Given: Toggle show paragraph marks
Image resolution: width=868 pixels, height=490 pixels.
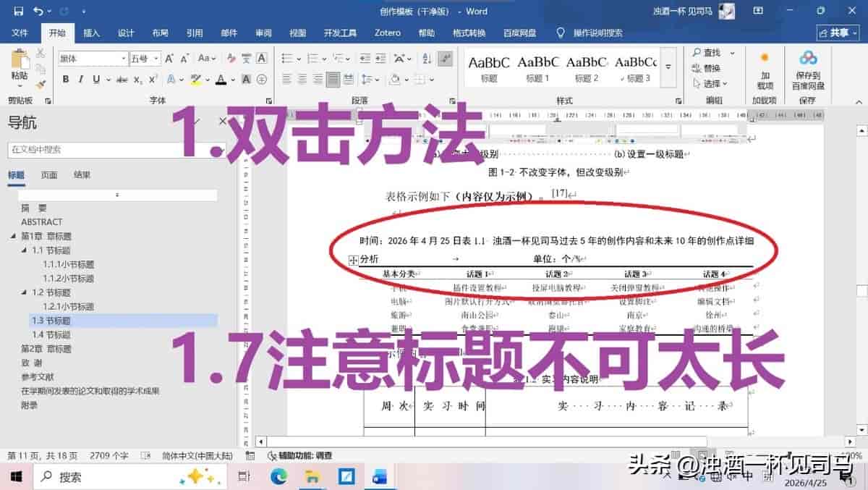Looking at the screenshot, I should click(446, 59).
